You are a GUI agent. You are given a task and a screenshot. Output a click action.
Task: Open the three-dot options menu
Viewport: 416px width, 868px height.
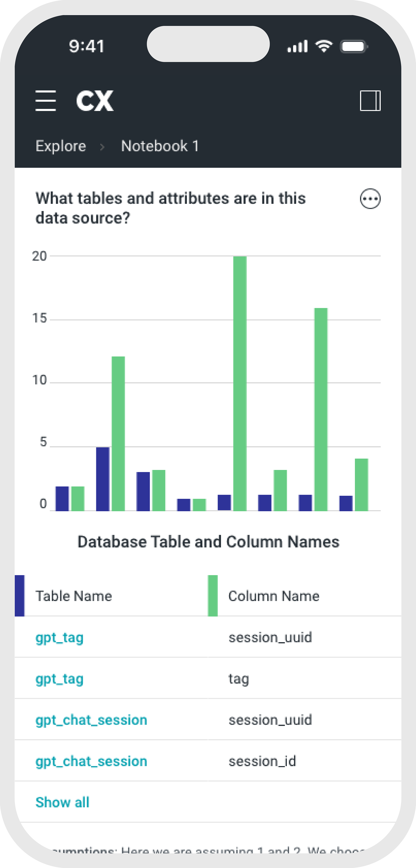pos(370,199)
